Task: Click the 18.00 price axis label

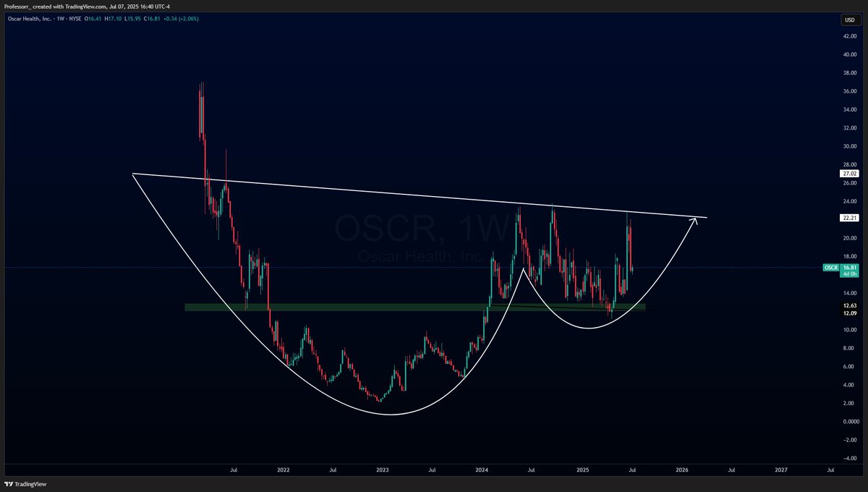Action: tap(849, 256)
